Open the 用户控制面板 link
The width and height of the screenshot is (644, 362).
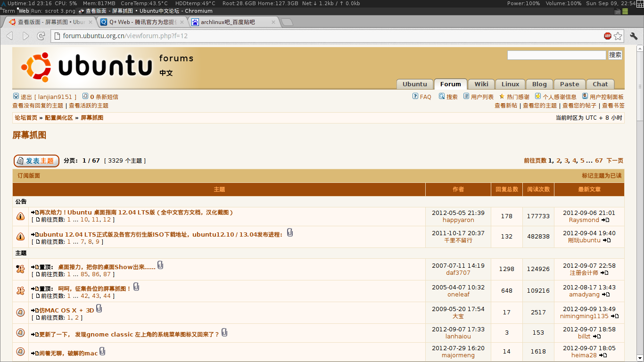click(607, 97)
